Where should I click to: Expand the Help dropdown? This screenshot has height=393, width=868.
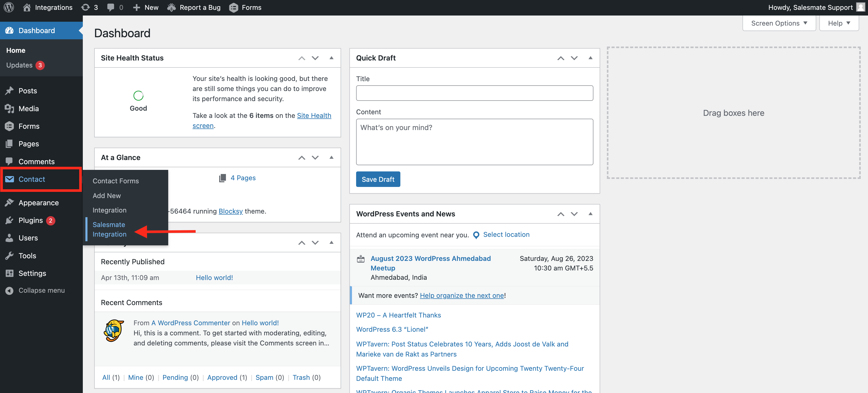(x=839, y=23)
